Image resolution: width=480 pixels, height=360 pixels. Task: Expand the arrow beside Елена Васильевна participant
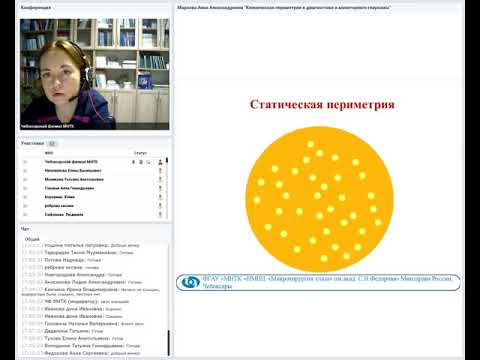tap(25, 171)
